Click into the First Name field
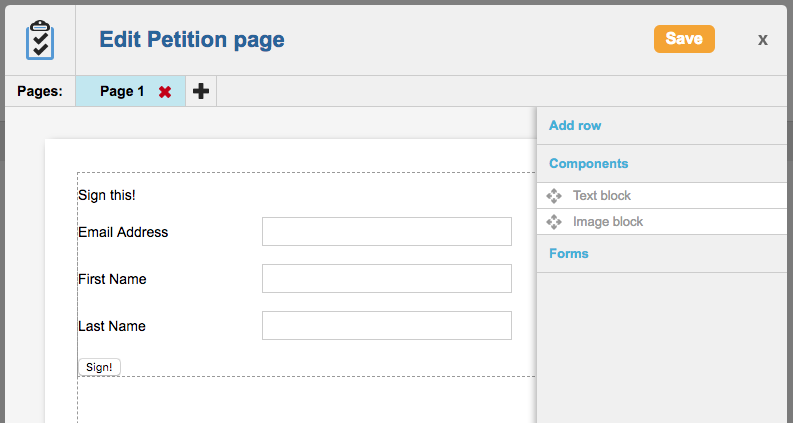This screenshot has height=423, width=793. point(386,279)
